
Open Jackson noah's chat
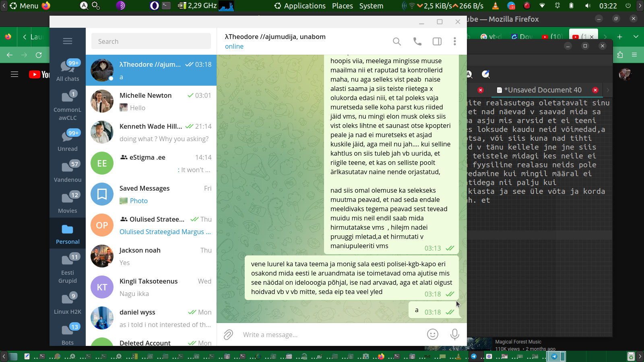(x=151, y=256)
